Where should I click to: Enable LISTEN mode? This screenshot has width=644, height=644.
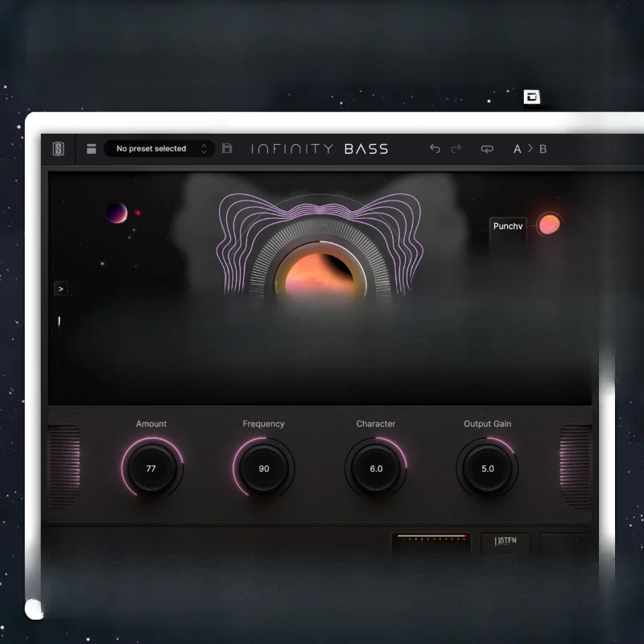tap(506, 541)
